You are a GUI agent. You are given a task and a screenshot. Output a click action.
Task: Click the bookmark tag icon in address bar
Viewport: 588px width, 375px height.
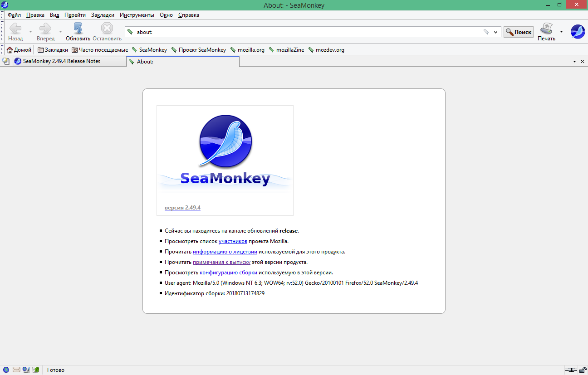(486, 32)
